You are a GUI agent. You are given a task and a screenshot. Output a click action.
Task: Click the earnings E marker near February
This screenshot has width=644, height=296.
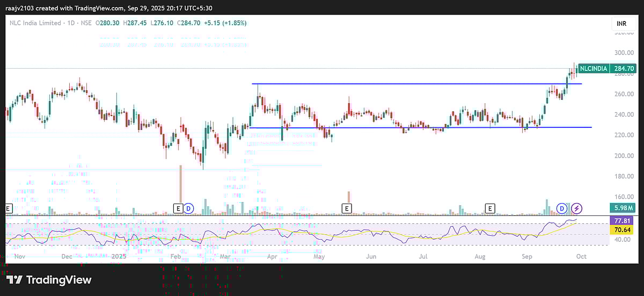tap(178, 207)
